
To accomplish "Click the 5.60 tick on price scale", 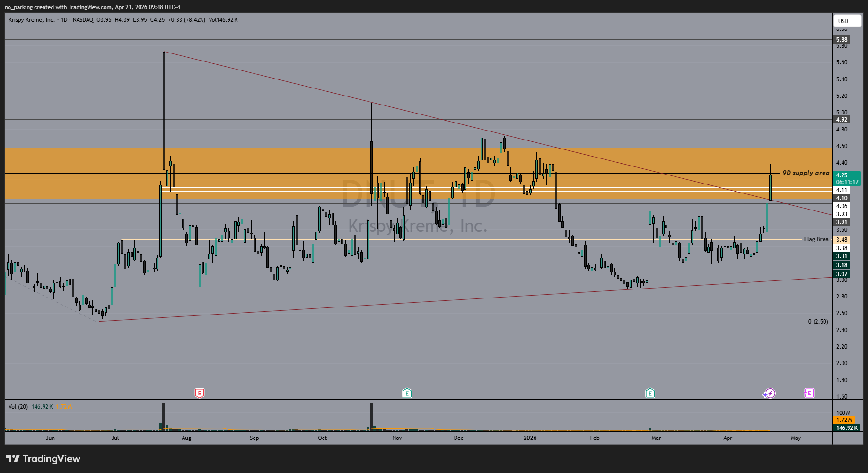I will [842, 62].
